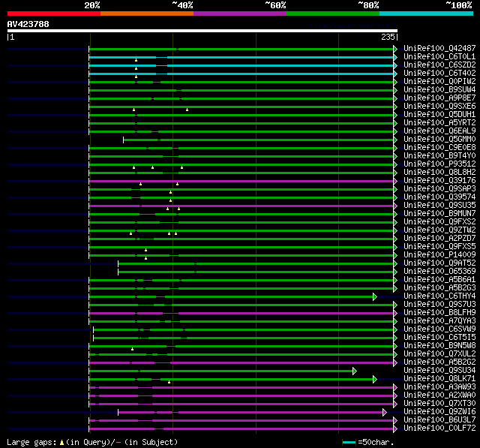Screen dimensions: 480x448
Task: Select UniRef100_C6THY4 label
Action: click(439, 296)
